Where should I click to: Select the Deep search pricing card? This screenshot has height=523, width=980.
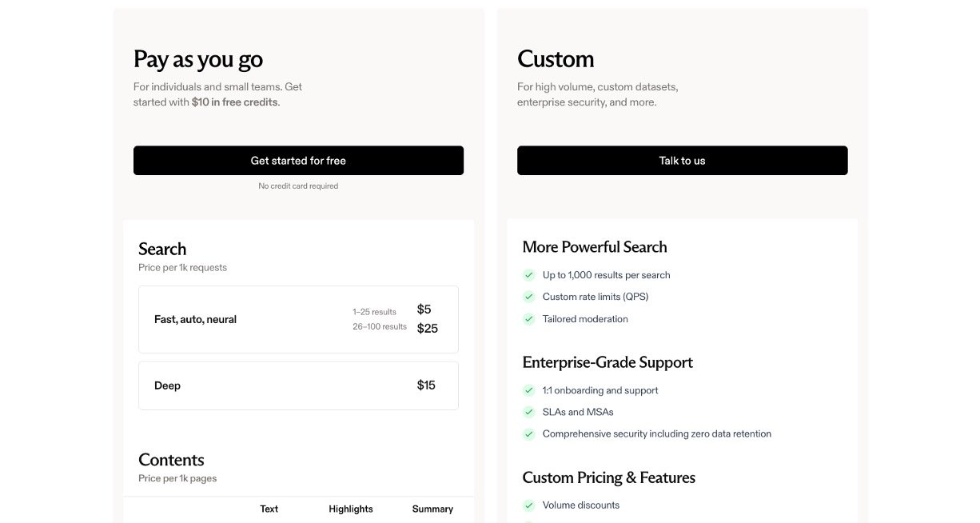(x=298, y=385)
